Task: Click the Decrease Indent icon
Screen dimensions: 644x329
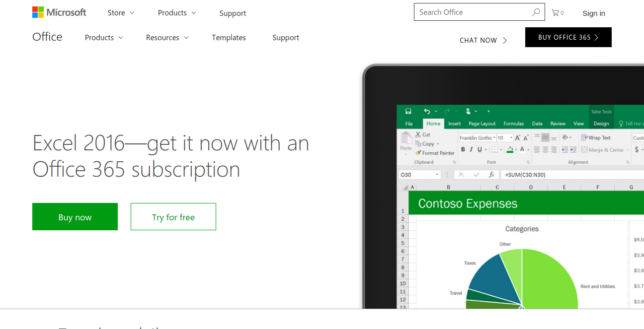Action: pos(565,149)
